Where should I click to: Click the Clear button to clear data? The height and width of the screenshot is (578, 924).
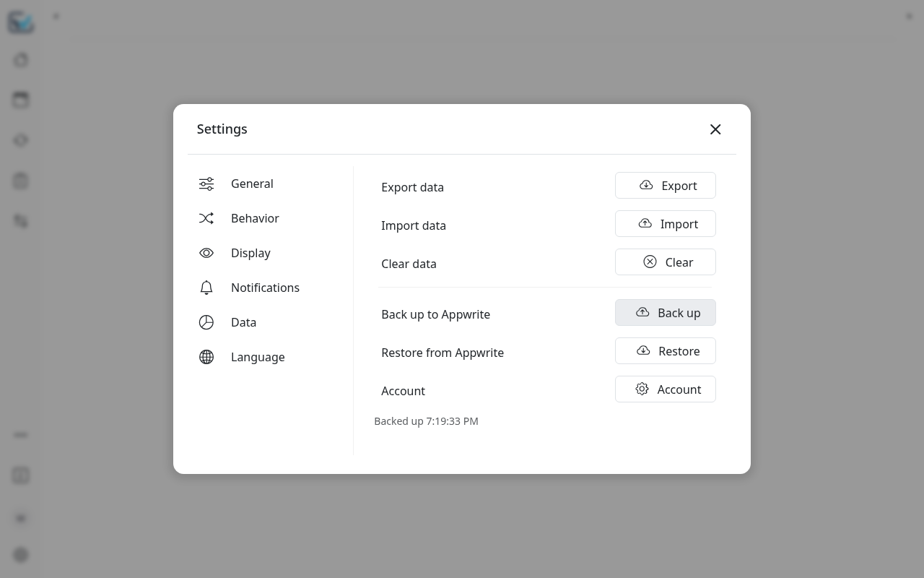[x=666, y=262]
